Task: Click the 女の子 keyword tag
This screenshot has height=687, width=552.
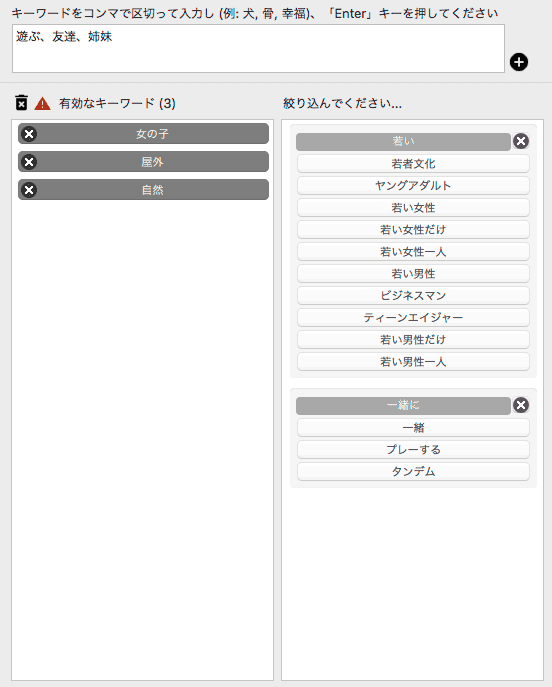Action: click(x=143, y=134)
